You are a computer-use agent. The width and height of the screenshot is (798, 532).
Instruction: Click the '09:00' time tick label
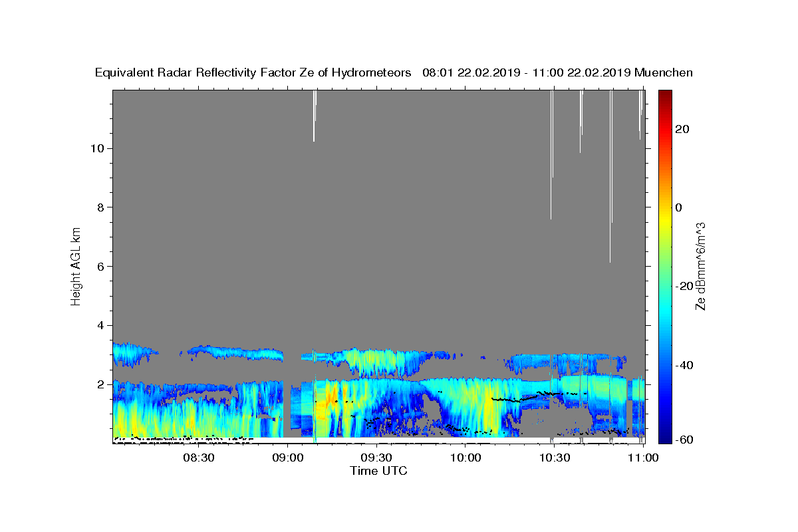[287, 458]
